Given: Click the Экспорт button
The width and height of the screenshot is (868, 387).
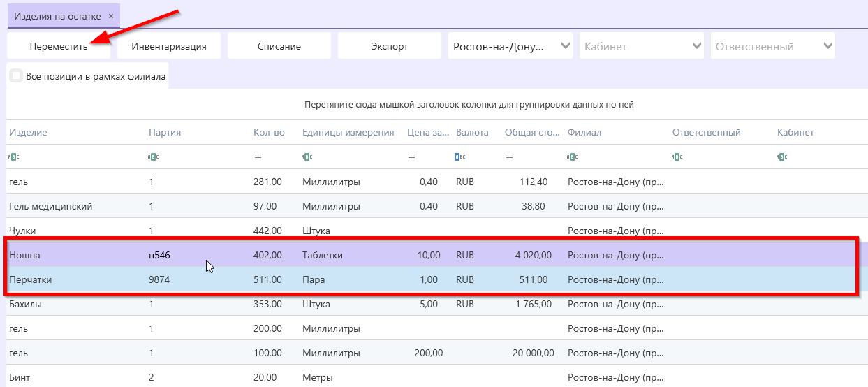Looking at the screenshot, I should [x=390, y=46].
